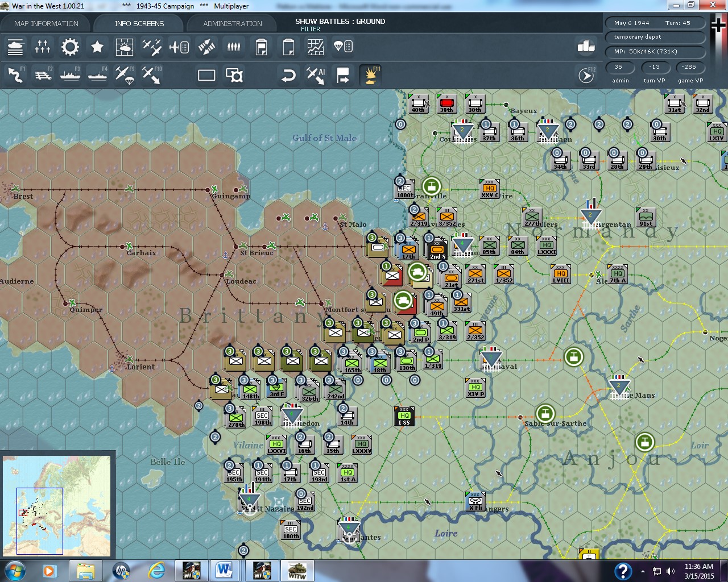Open the production gear icon
728x582 pixels.
point(70,47)
